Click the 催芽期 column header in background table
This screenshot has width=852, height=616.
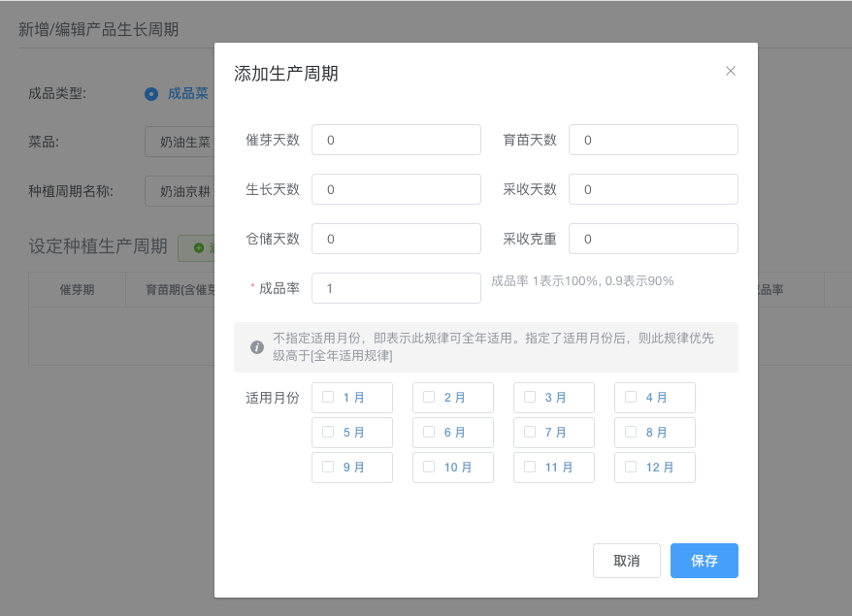pos(78,289)
